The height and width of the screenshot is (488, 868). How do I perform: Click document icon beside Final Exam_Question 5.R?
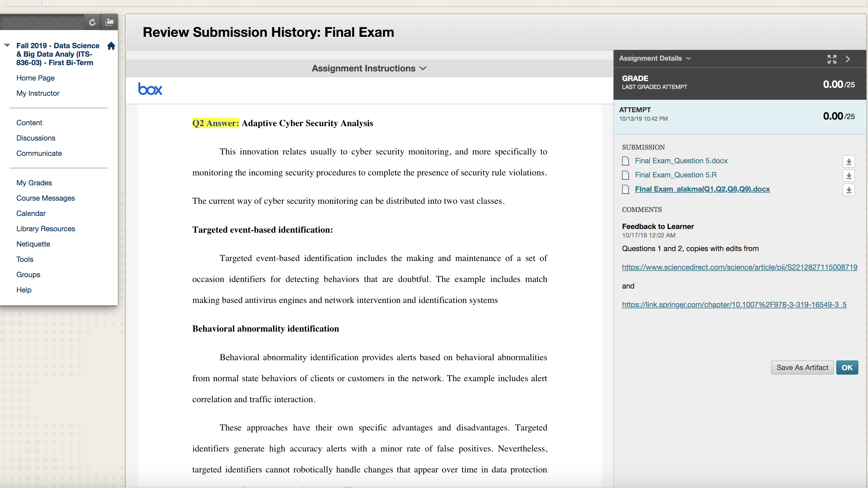626,175
